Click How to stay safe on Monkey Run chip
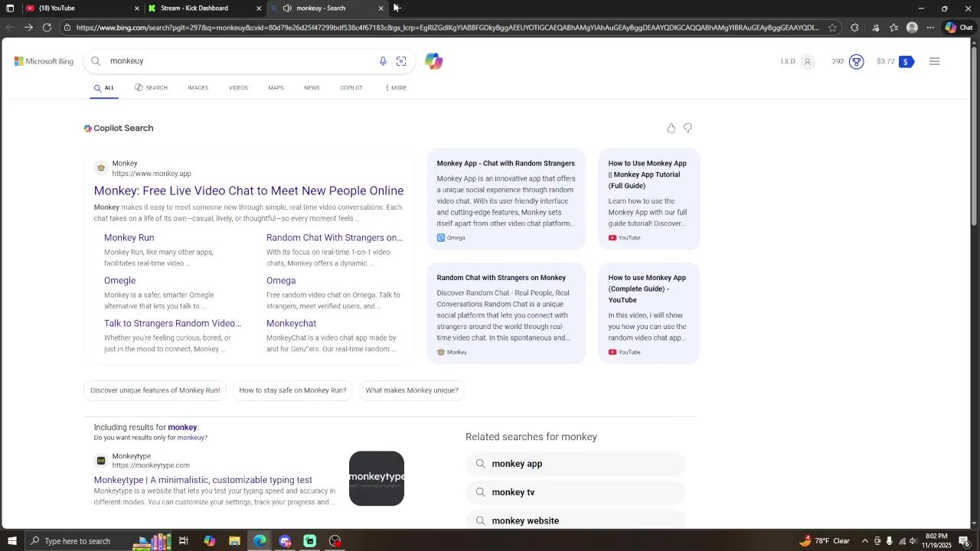 [292, 390]
